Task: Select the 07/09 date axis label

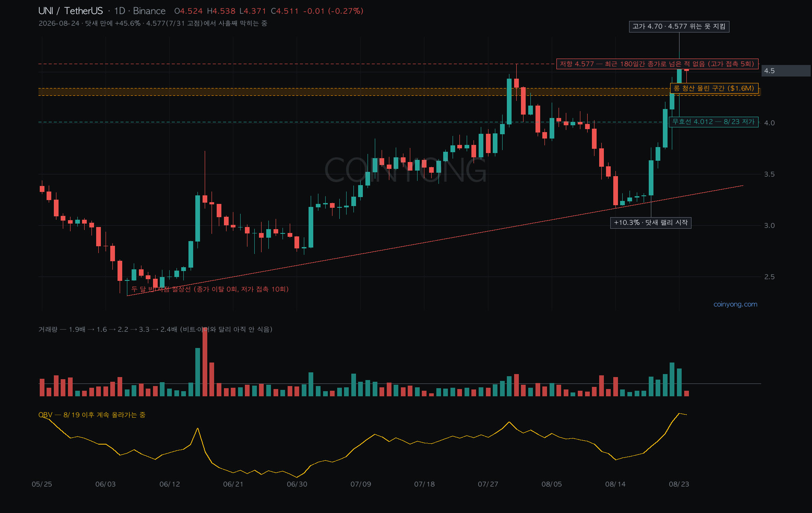Action: coord(361,484)
